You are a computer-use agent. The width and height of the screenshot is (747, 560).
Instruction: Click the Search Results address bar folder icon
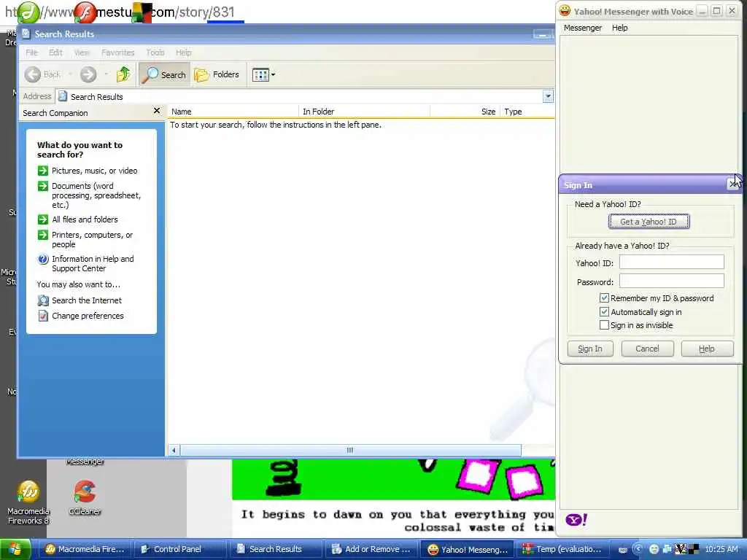(x=63, y=97)
